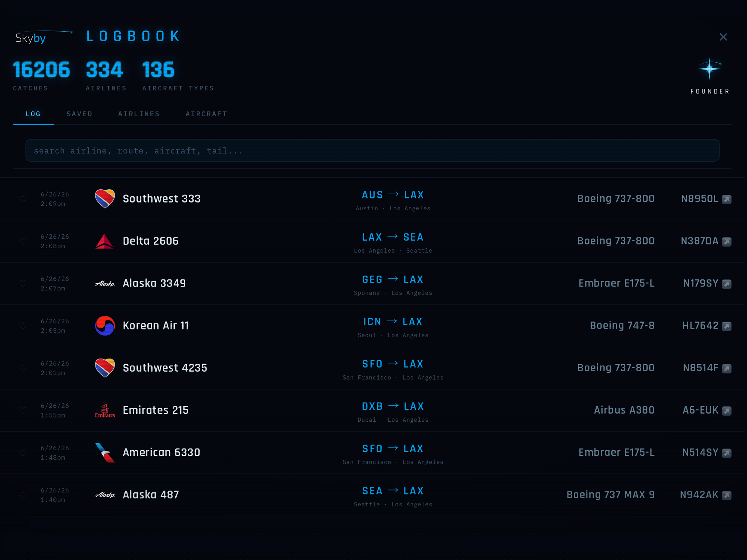Image resolution: width=747 pixels, height=560 pixels.
Task: Switch to the Log tab
Action: [x=33, y=114]
